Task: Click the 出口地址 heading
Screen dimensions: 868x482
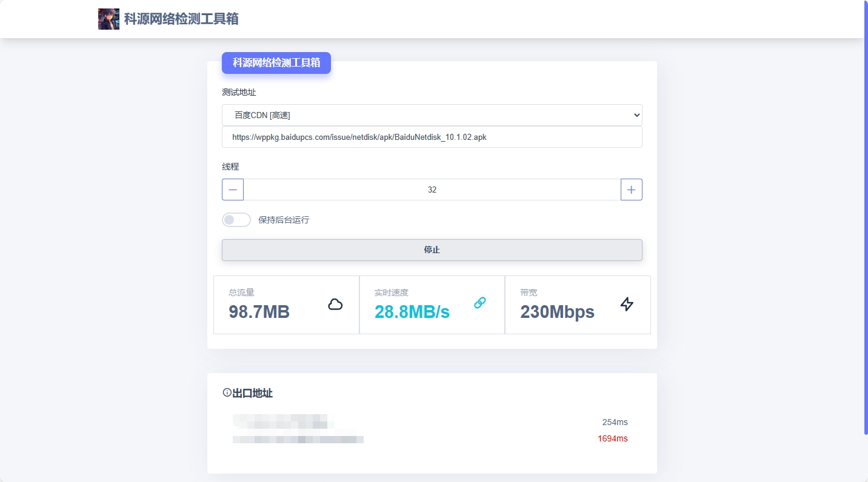Action: (x=253, y=393)
